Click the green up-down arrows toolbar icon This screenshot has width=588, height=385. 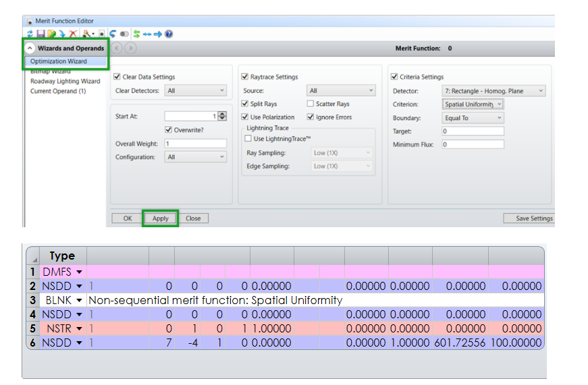pos(136,34)
